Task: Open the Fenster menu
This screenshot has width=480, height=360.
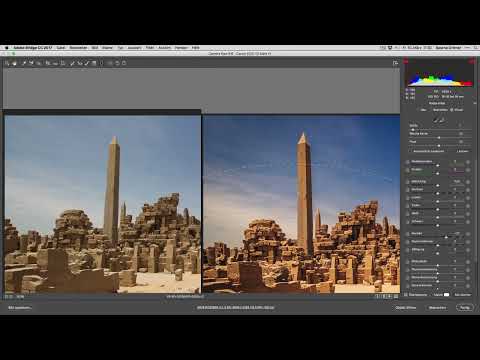Action: tap(181, 48)
